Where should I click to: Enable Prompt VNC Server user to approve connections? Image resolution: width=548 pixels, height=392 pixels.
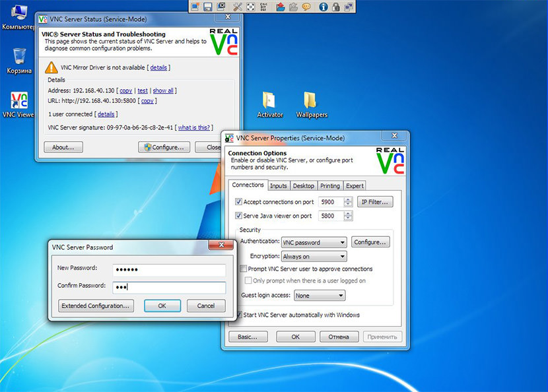tap(244, 269)
